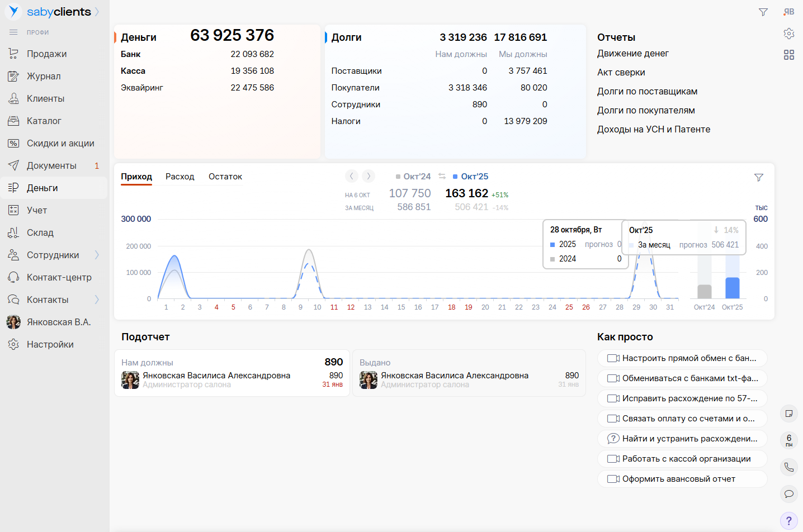The height and width of the screenshot is (532, 803).
Task: Swap the compared periods arrows icon
Action: (x=442, y=176)
